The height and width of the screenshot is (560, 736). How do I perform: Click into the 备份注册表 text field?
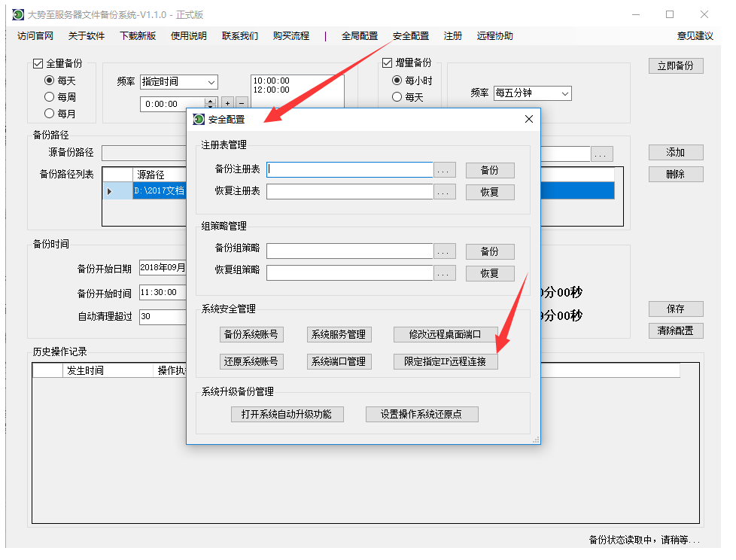click(350, 170)
